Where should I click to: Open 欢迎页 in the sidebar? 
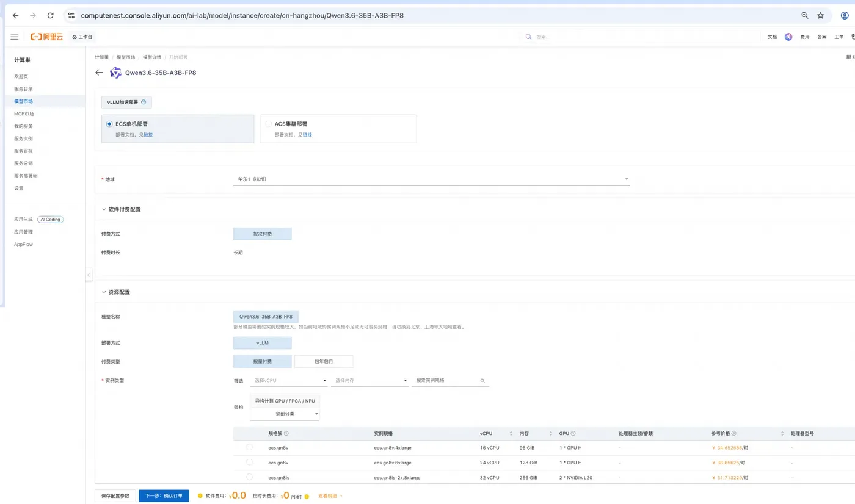pos(21,76)
